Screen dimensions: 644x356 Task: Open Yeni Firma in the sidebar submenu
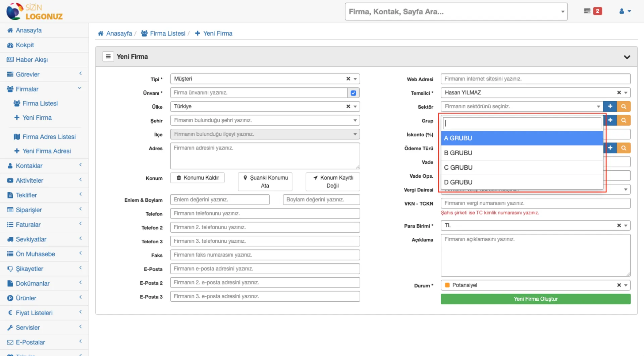pyautogui.click(x=37, y=118)
